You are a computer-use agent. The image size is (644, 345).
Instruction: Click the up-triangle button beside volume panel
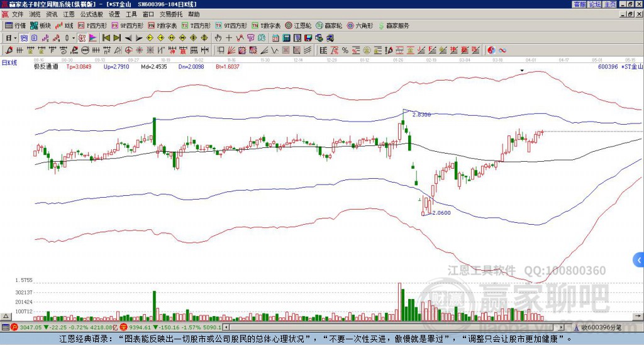[6, 316]
